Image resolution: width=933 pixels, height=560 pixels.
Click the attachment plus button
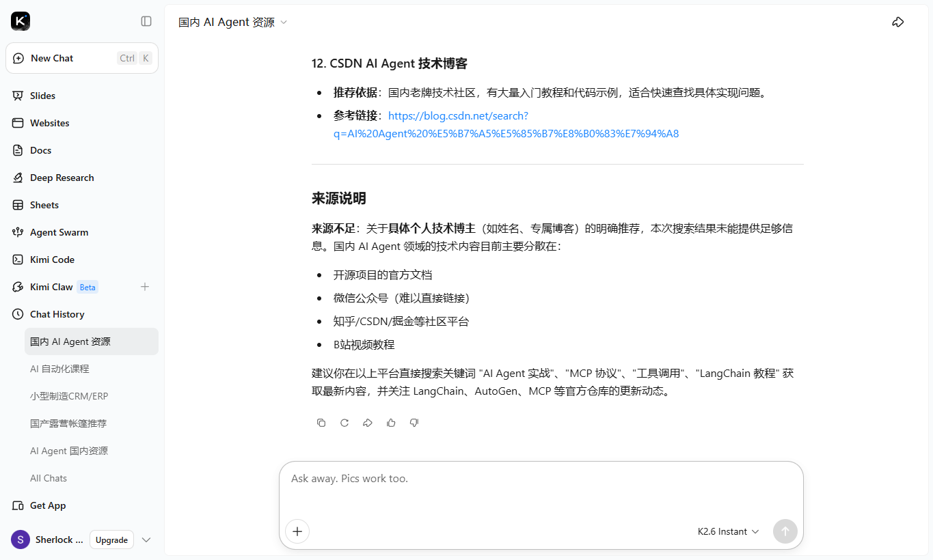297,531
